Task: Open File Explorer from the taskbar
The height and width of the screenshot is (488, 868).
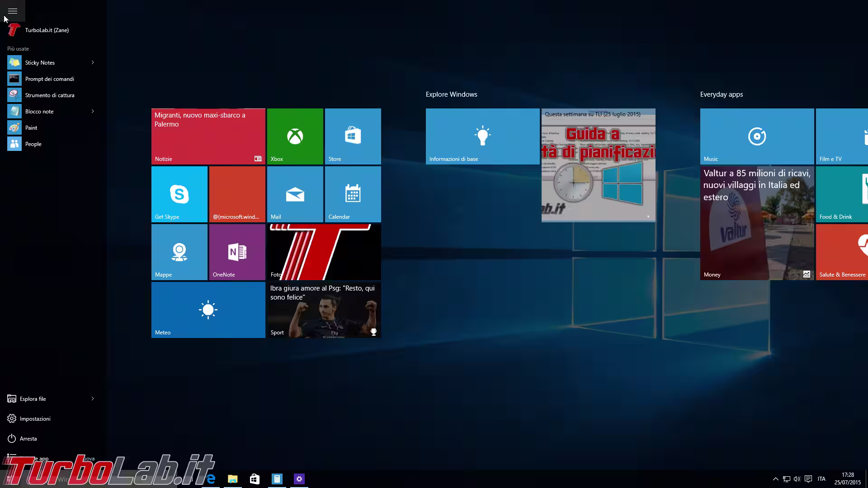Action: [232, 479]
